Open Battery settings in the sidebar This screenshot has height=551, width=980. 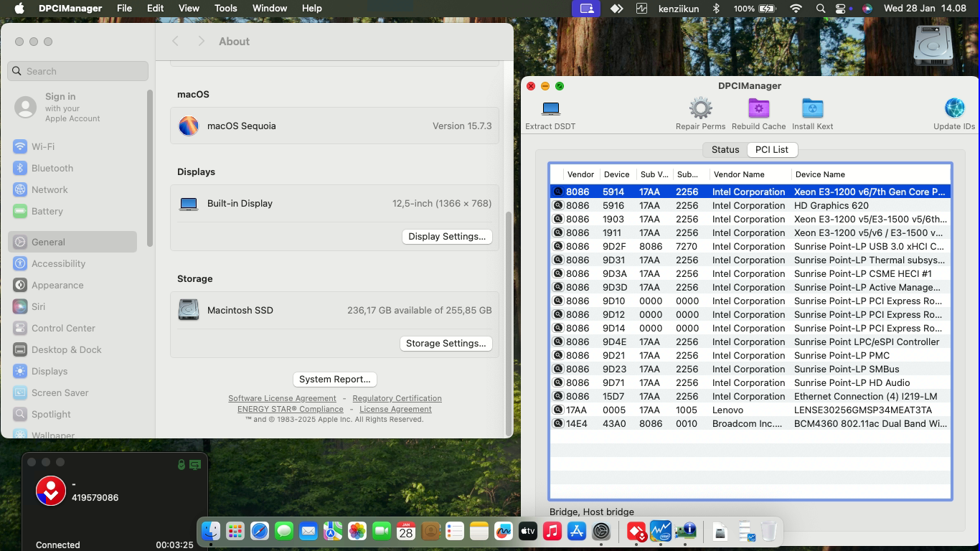(72, 211)
